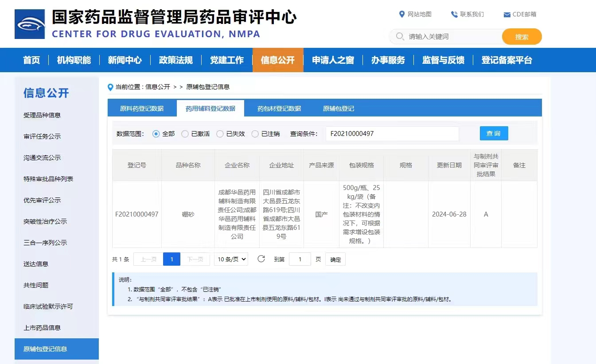Image resolution: width=596 pixels, height=364 pixels.
Task: Open the 10 条/页 page size dropdown
Action: point(231,259)
